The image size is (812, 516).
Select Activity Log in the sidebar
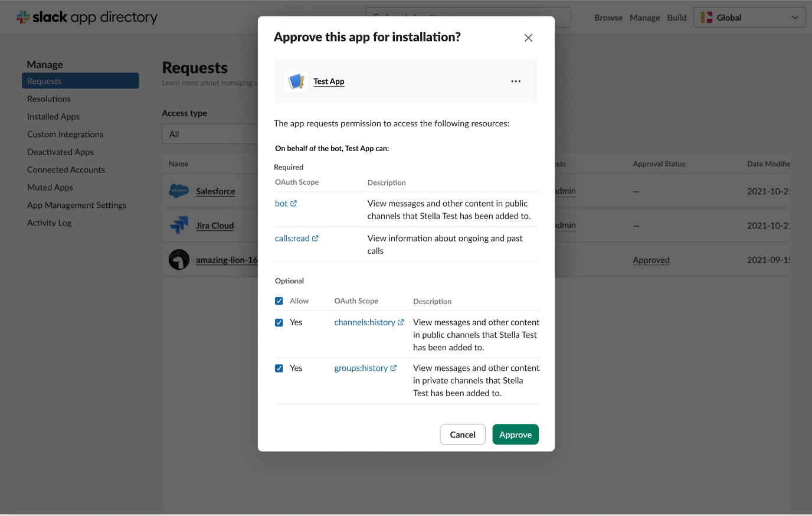pos(48,223)
